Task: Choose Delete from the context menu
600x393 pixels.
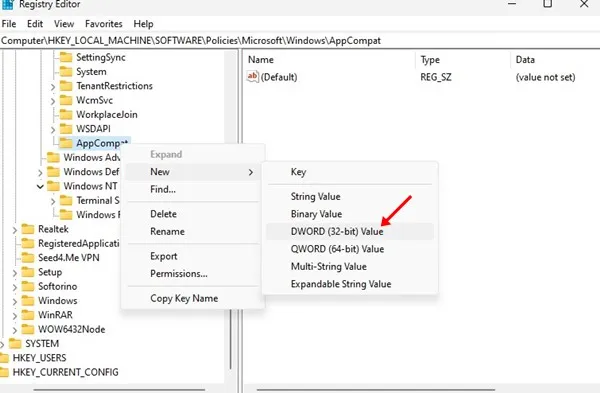Action: pos(193,214)
